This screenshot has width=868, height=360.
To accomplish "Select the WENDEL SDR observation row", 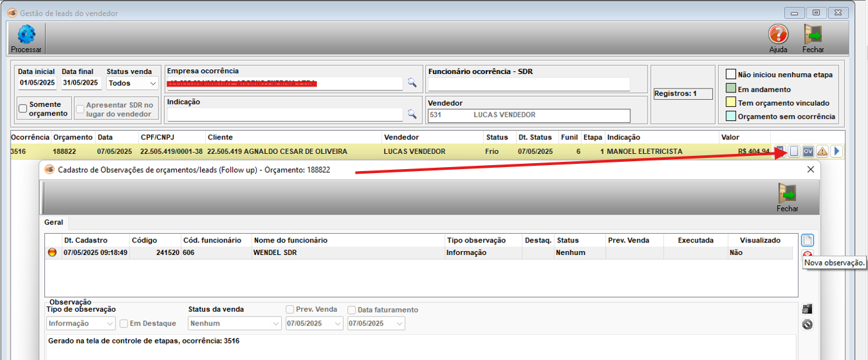I will [x=277, y=252].
